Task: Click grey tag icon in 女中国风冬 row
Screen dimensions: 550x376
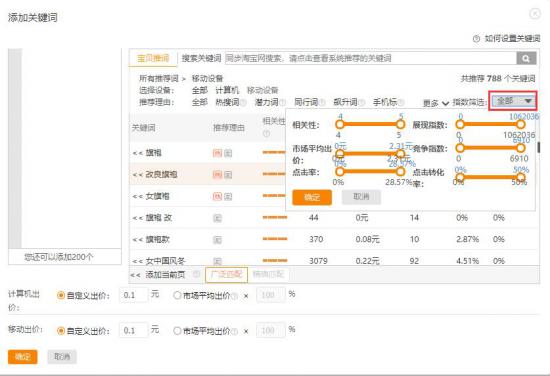Action: point(217,261)
